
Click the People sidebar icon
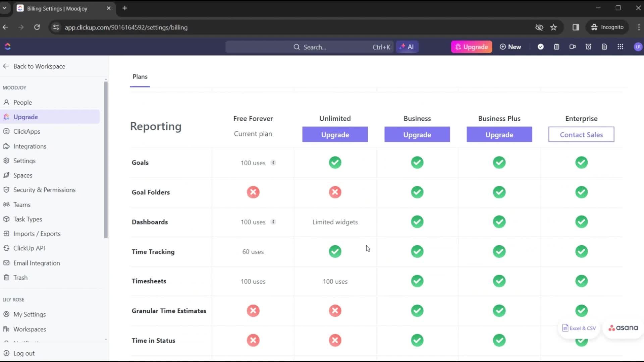[6, 102]
